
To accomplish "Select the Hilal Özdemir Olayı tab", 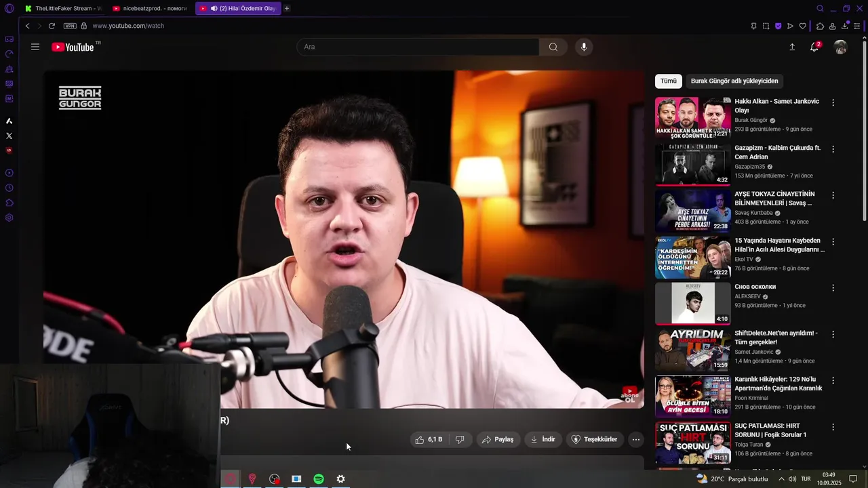I will [238, 9].
